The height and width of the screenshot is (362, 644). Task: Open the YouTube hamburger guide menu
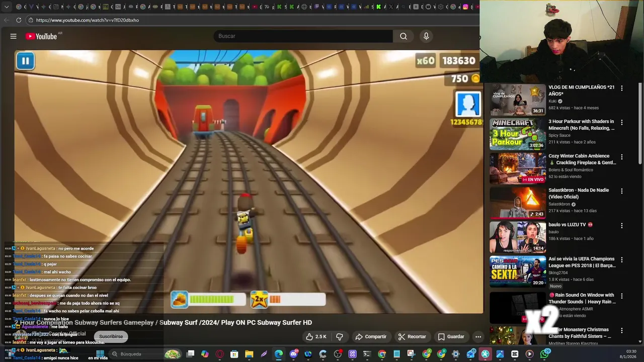point(14,36)
